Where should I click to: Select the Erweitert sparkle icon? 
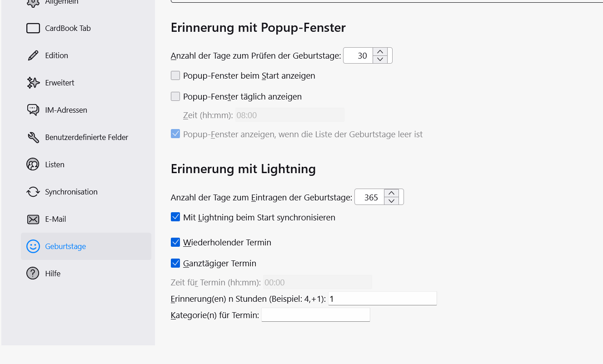coord(33,83)
